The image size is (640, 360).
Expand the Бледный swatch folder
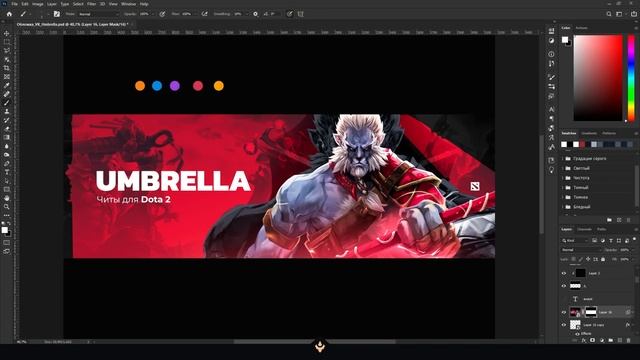(563, 207)
